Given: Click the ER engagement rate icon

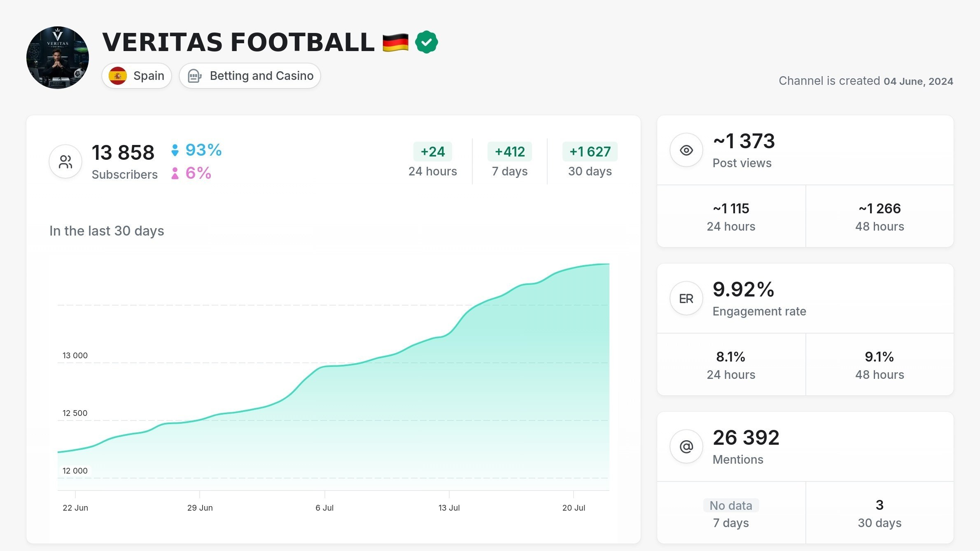Looking at the screenshot, I should tap(686, 299).
